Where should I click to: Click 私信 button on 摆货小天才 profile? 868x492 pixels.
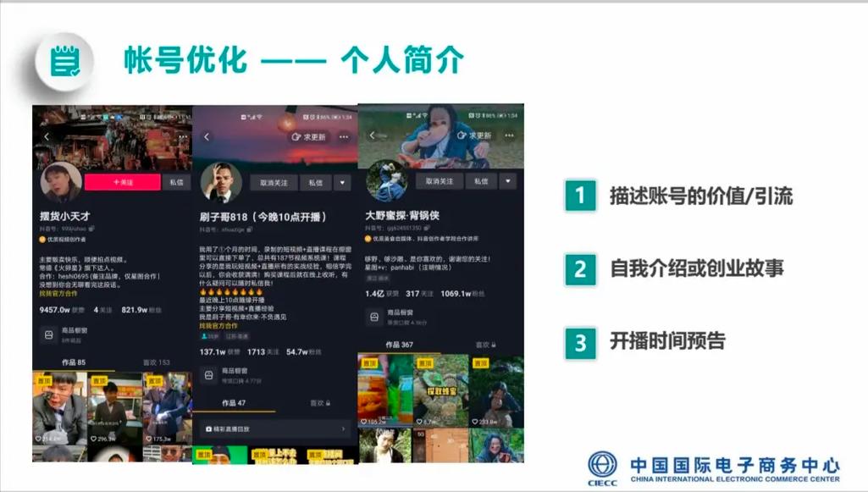pyautogui.click(x=175, y=182)
